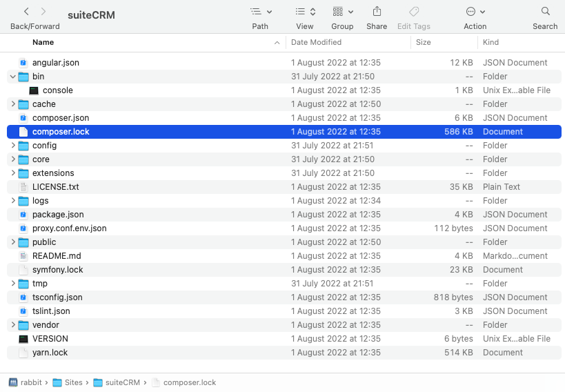Open the Group dropdown menu
Viewport: 565px width, 392px height.
(x=342, y=12)
